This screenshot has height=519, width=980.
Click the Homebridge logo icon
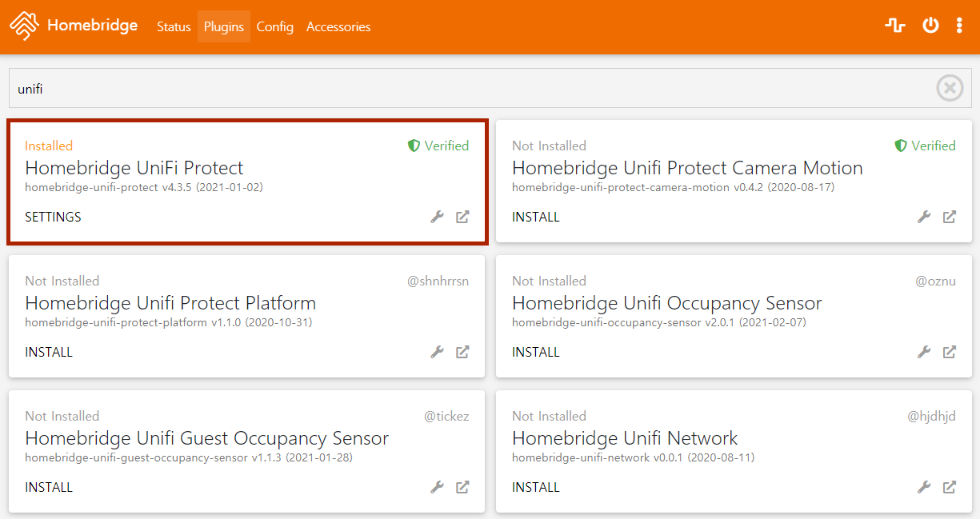click(x=24, y=26)
